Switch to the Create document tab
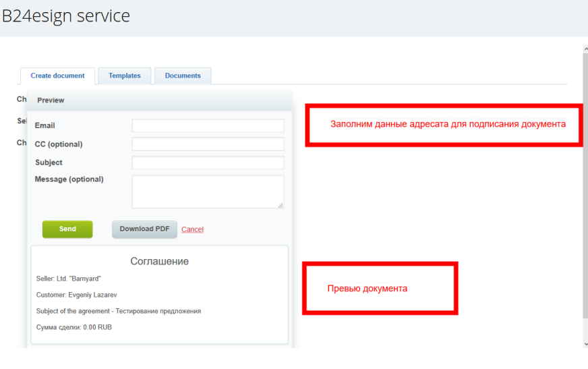Viewport: 588px width, 369px height. 57,76
